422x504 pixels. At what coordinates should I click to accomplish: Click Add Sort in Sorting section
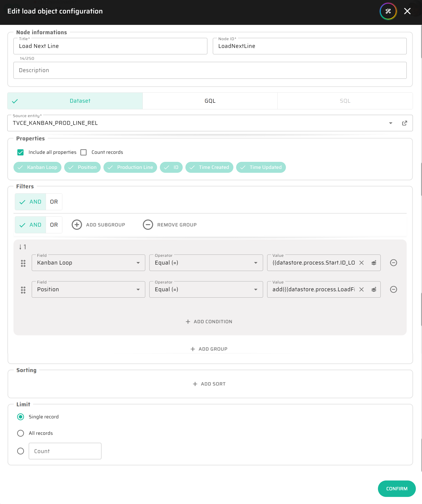pyautogui.click(x=209, y=384)
